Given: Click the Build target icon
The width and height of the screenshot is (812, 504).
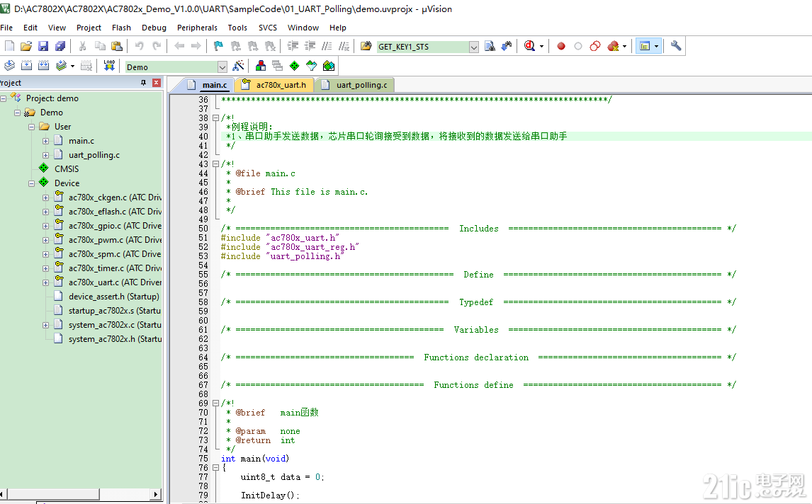Looking at the screenshot, I should (x=26, y=66).
